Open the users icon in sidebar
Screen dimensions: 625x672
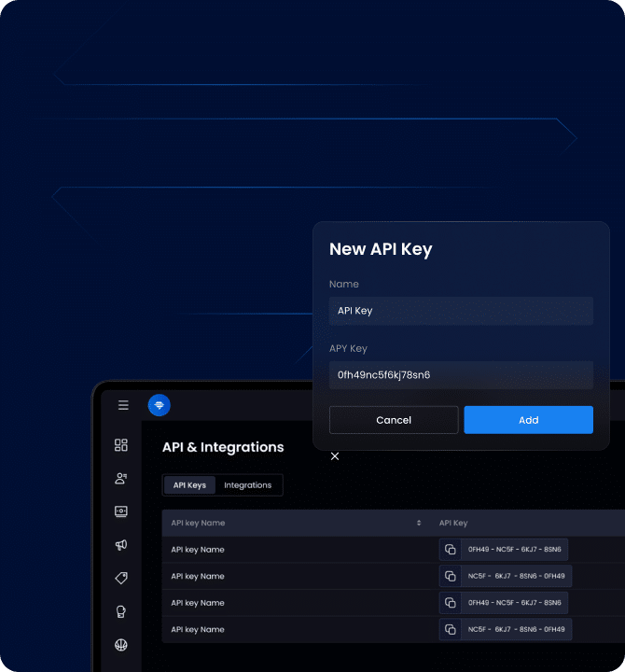tap(121, 478)
